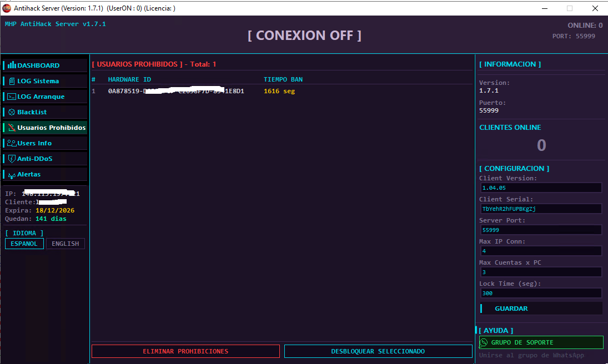This screenshot has height=364, width=608.
Task: Select banned hardware ID row 0A878519
Action: pos(282,91)
